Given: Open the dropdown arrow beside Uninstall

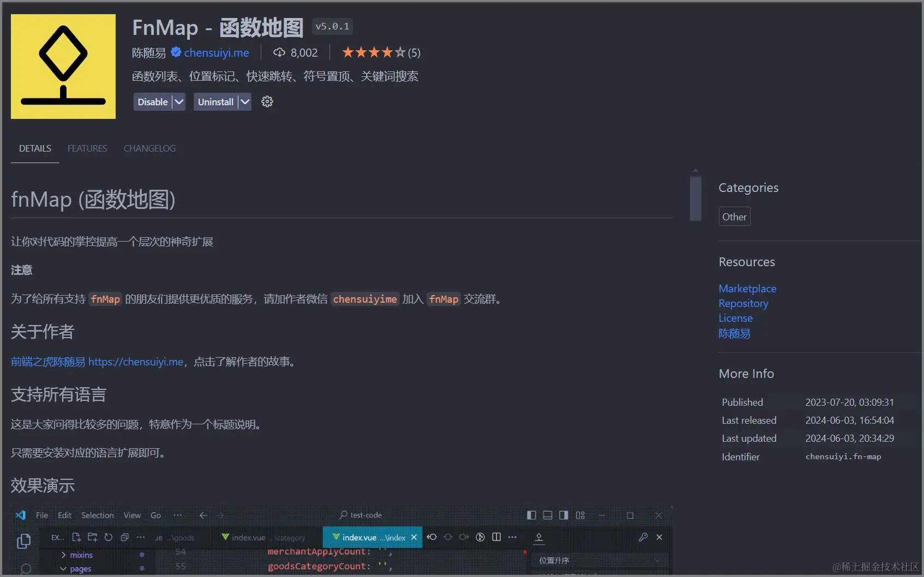Looking at the screenshot, I should click(x=245, y=102).
